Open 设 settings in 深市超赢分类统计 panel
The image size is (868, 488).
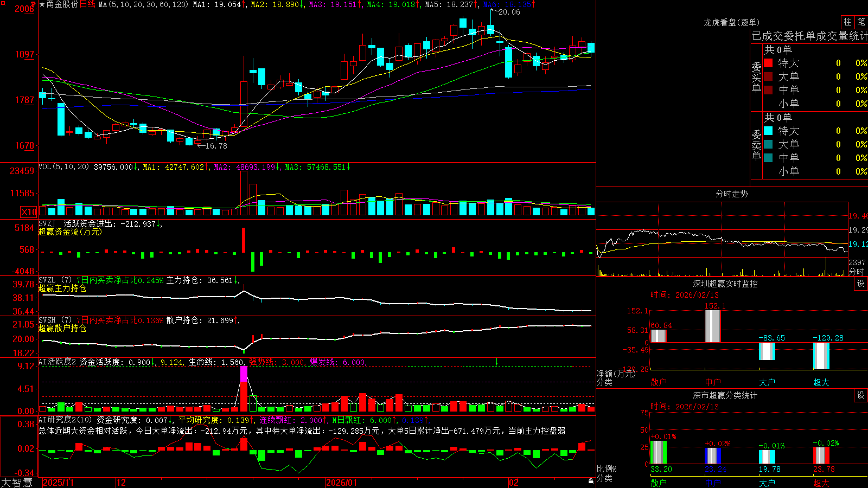(861, 395)
